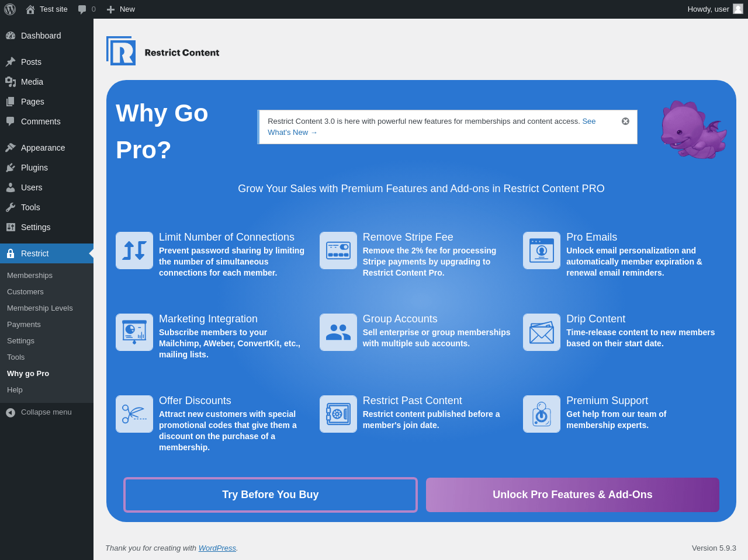
Task: Click the Limit Number of Connections arrows icon
Action: [134, 251]
